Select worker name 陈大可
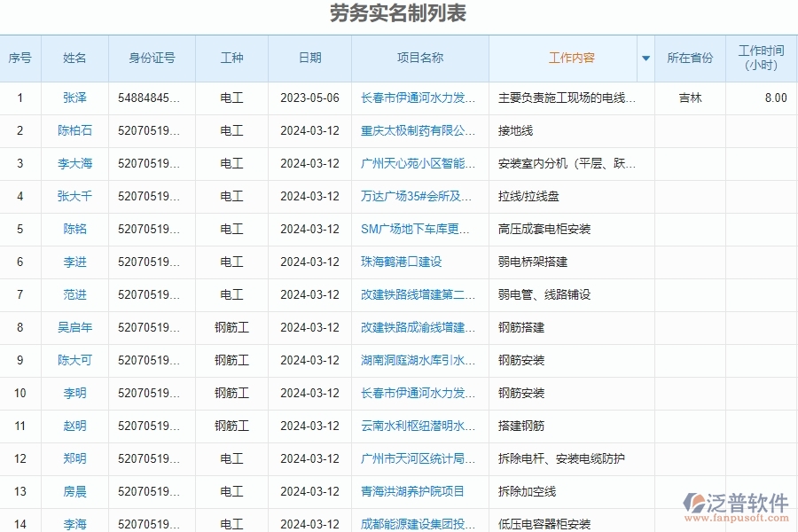 click(74, 360)
